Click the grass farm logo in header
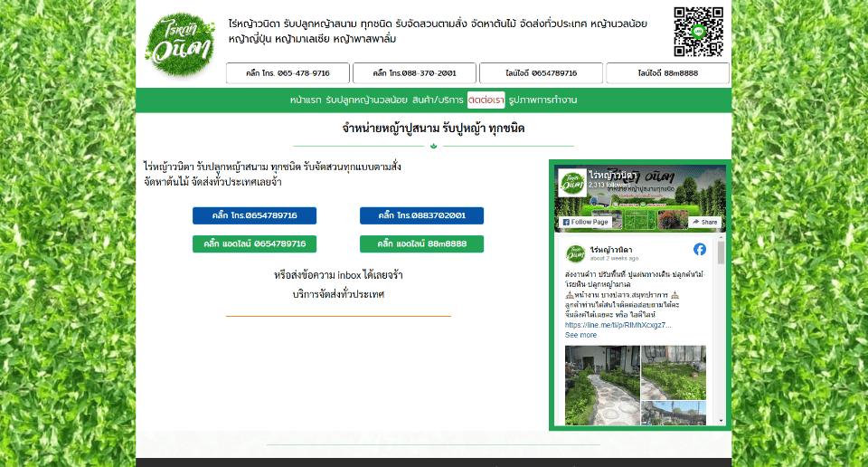 tap(179, 44)
